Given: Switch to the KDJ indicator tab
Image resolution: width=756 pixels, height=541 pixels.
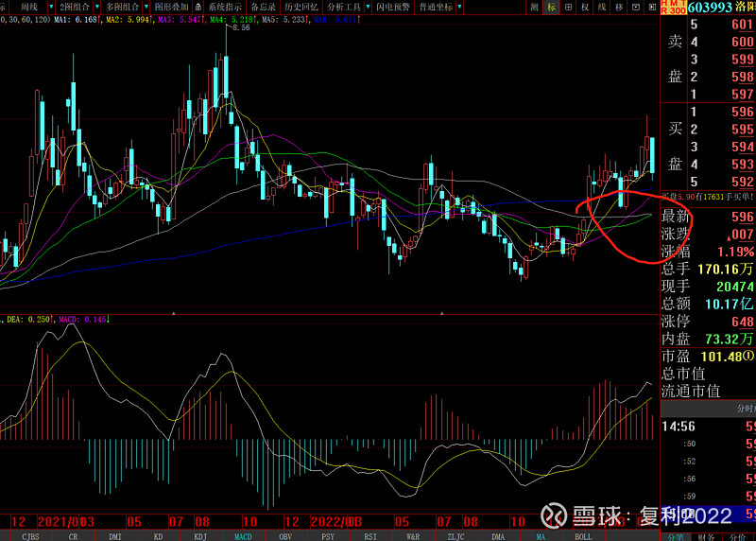Looking at the screenshot, I should coord(199,535).
